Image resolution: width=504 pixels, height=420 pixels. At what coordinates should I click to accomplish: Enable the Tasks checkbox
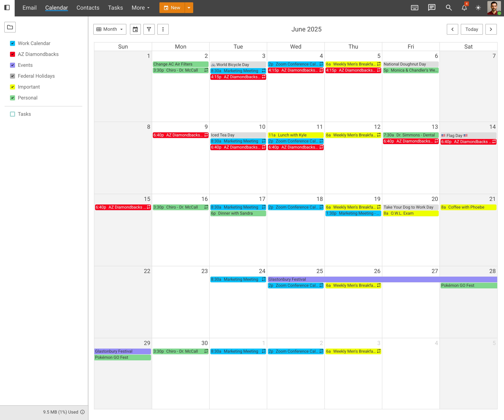[13, 114]
